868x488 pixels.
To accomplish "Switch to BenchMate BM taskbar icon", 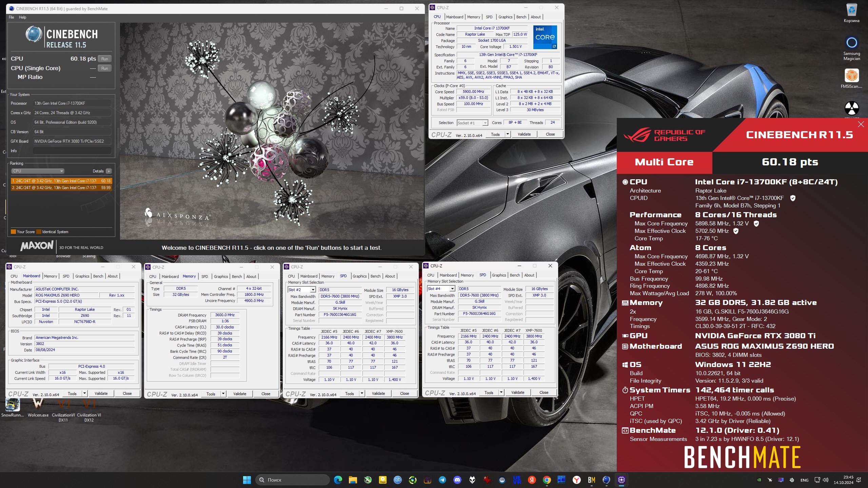I will point(591,480).
